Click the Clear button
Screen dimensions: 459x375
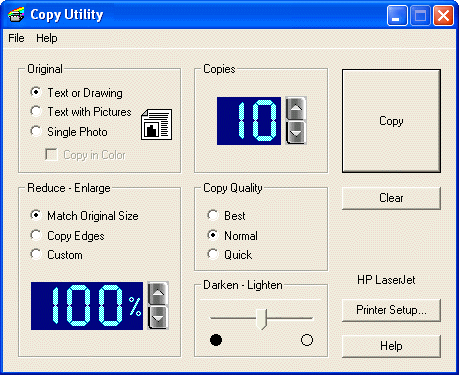click(x=391, y=198)
